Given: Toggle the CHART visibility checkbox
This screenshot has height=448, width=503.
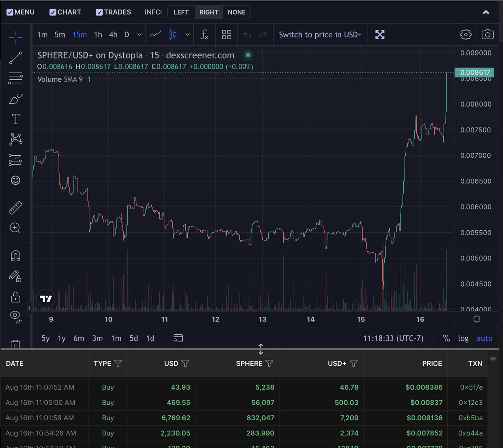Looking at the screenshot, I should [52, 12].
